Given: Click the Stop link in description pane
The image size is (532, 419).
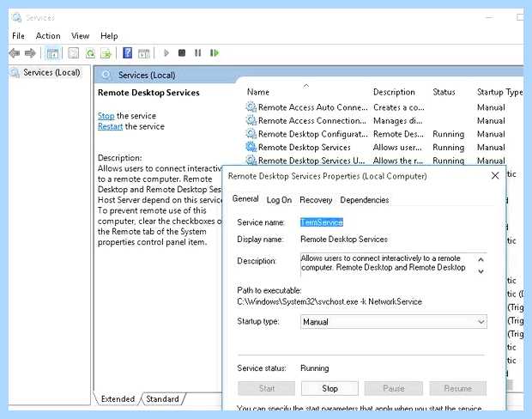Looking at the screenshot, I should click(x=106, y=116).
